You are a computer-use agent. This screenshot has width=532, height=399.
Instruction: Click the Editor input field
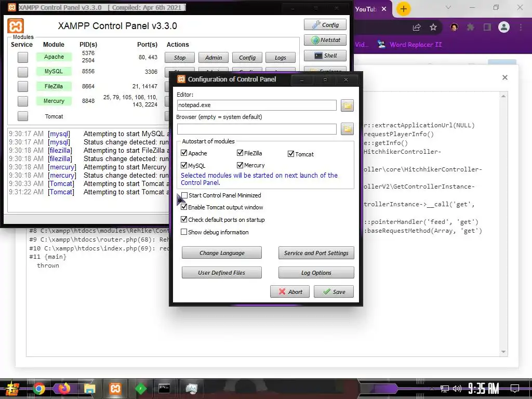(257, 105)
